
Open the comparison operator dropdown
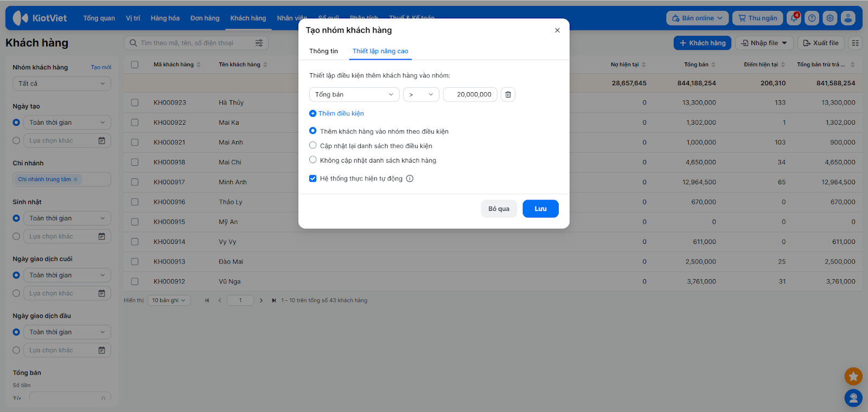[421, 94]
